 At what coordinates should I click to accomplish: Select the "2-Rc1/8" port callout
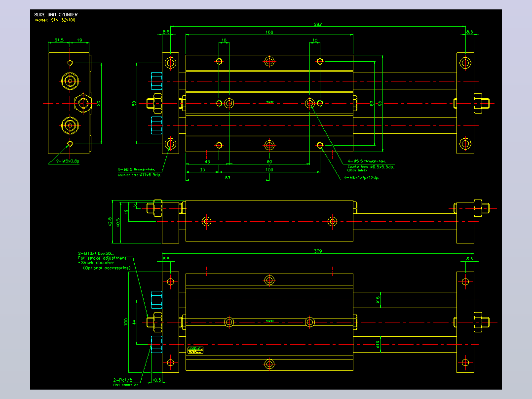123,380
